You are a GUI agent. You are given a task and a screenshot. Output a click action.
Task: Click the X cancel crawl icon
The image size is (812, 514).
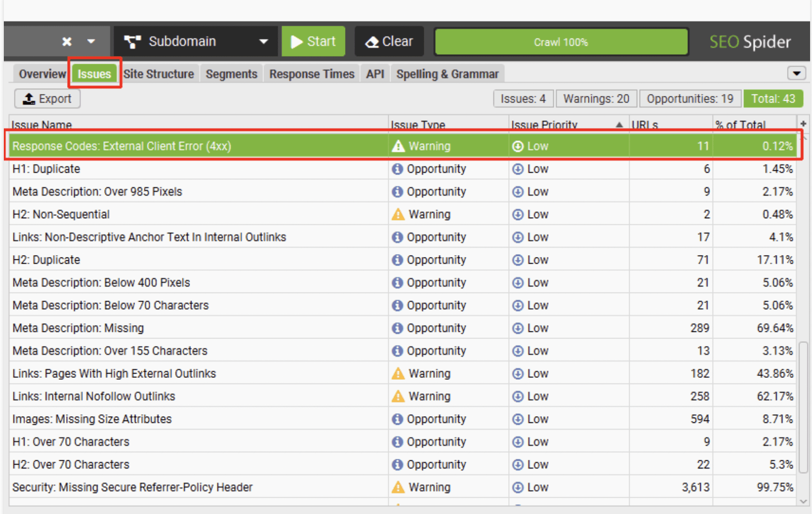point(66,41)
